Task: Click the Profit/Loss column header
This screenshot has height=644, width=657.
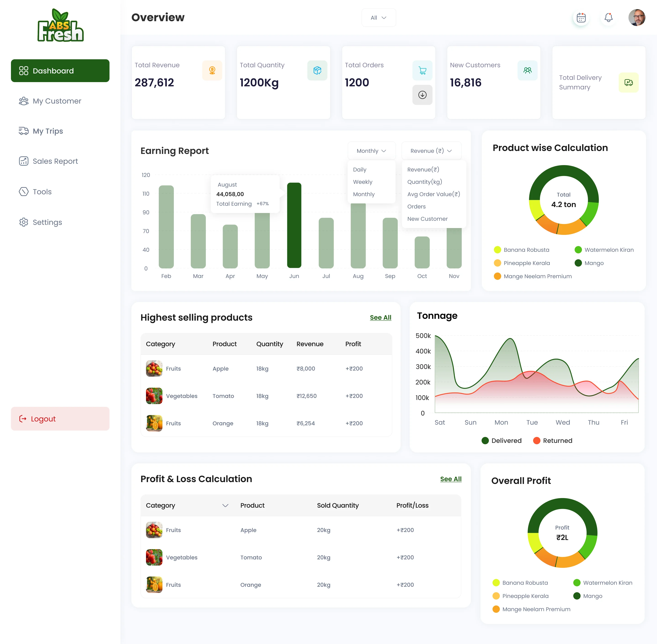Action: (412, 505)
